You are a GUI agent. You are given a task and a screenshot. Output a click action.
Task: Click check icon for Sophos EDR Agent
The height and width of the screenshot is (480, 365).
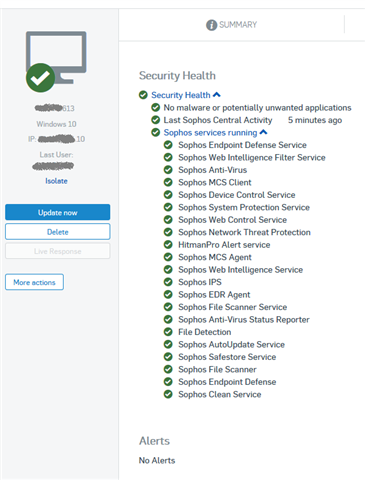(168, 294)
